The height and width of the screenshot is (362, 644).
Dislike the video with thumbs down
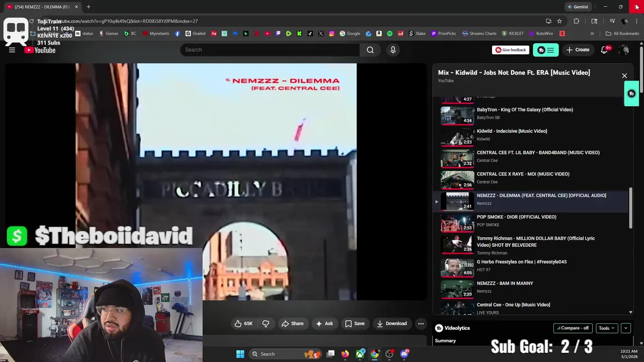266,324
